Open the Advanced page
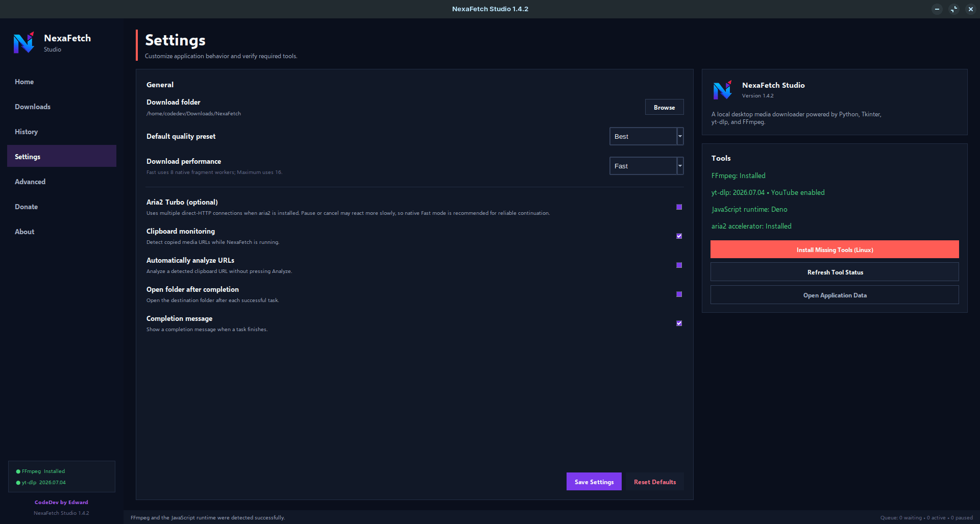The width and height of the screenshot is (980, 524). point(62,182)
